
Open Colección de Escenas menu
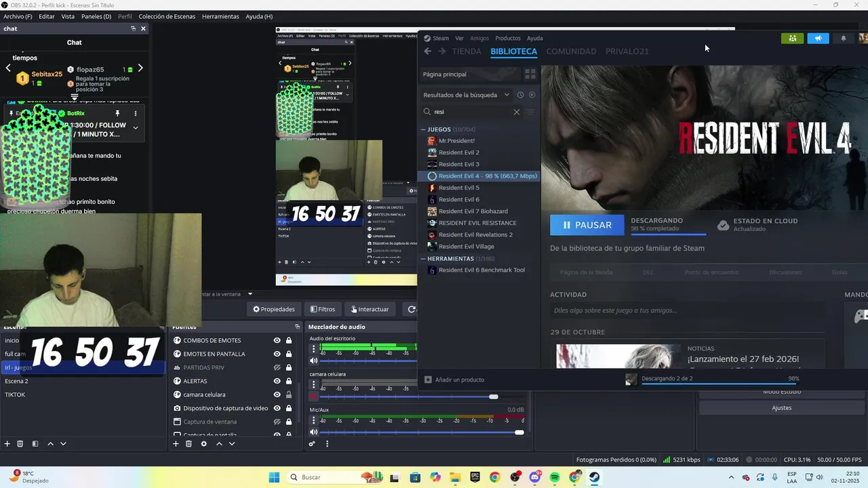pyautogui.click(x=167, y=16)
